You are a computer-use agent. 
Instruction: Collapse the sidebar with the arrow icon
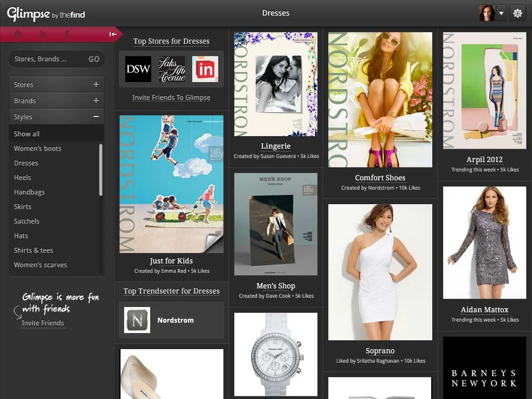coord(113,34)
